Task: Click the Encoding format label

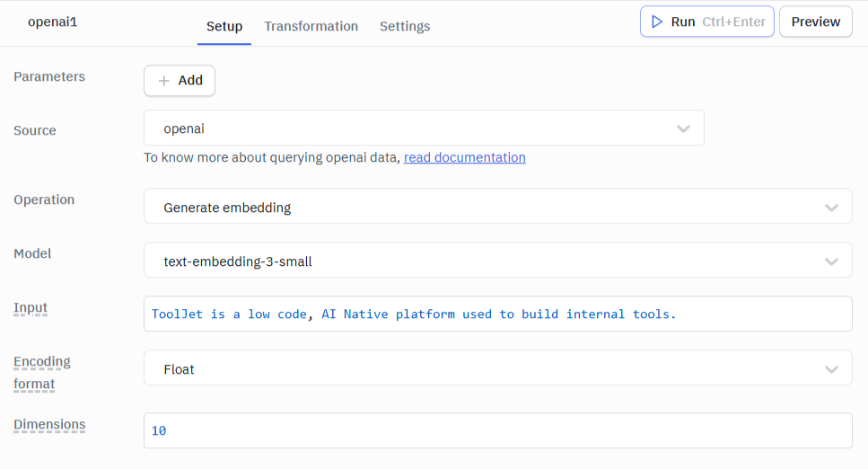Action: point(42,373)
